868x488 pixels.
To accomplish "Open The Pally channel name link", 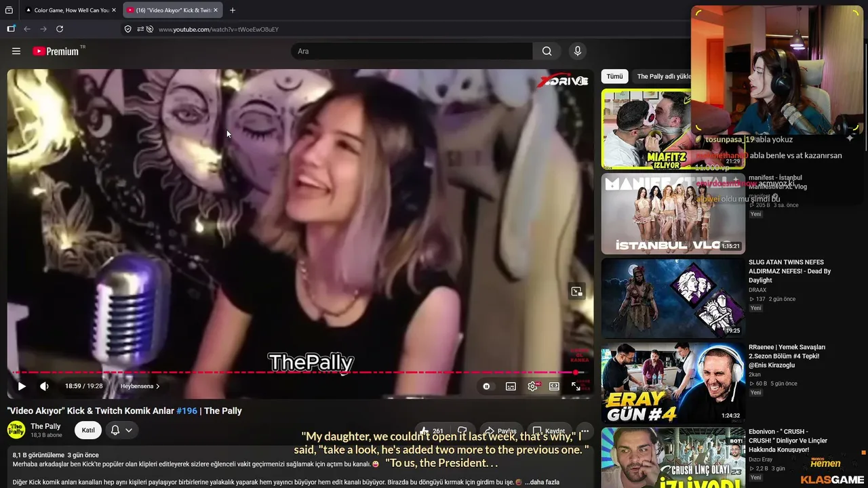I will (45, 426).
